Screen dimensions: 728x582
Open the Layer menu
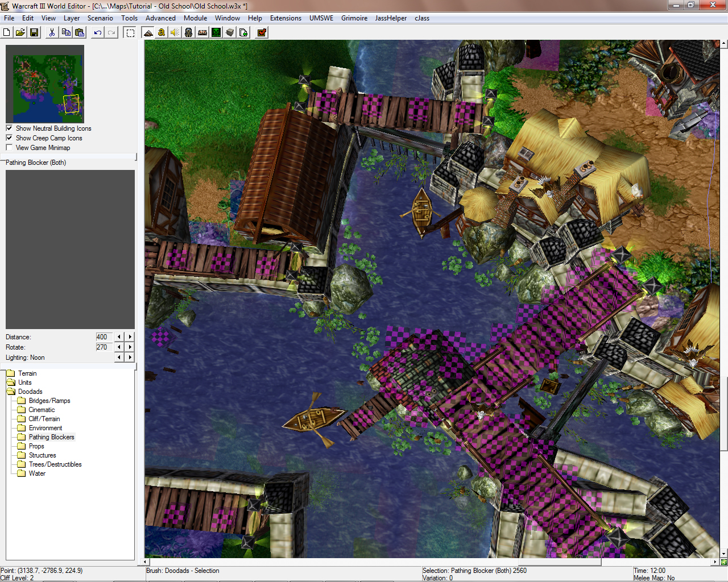[x=72, y=18]
